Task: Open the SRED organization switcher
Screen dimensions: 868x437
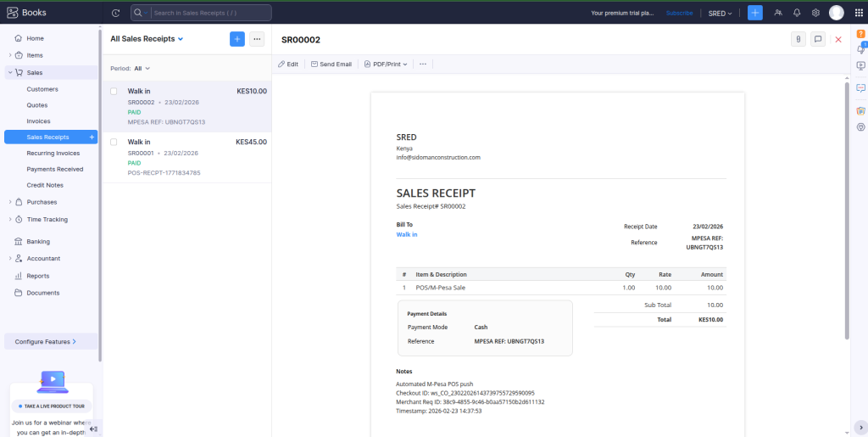Action: tap(721, 14)
